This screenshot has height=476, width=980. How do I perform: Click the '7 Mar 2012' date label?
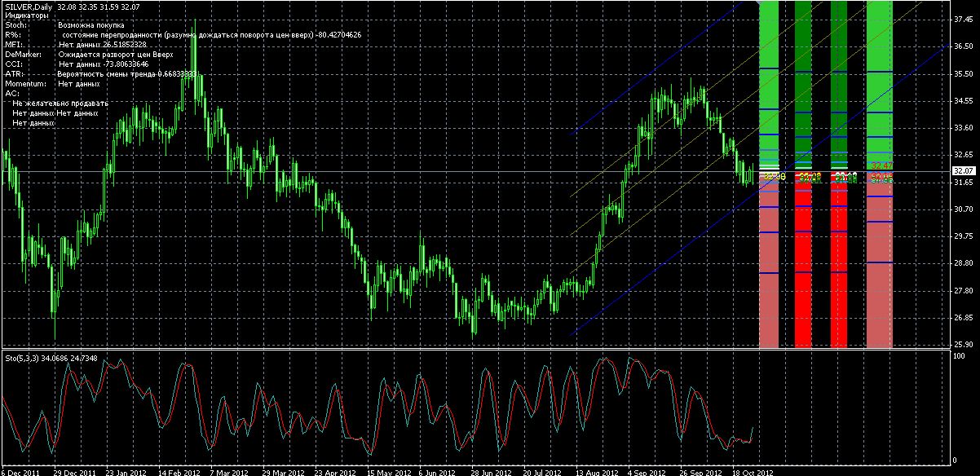[x=230, y=472]
